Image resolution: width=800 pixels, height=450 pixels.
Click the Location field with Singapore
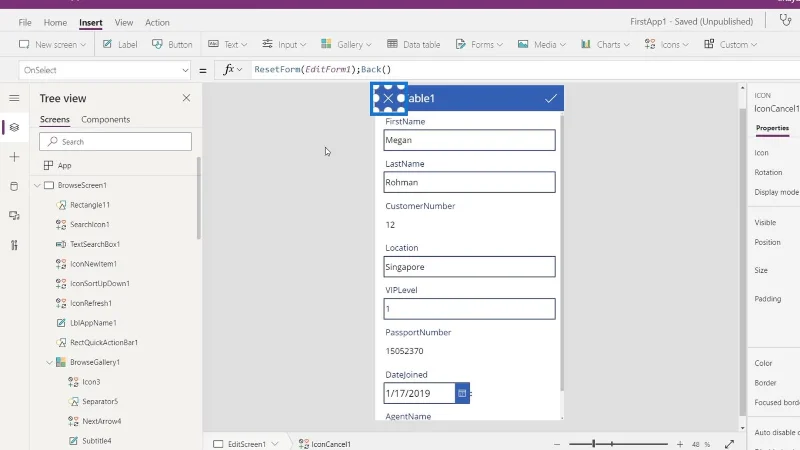tap(469, 267)
